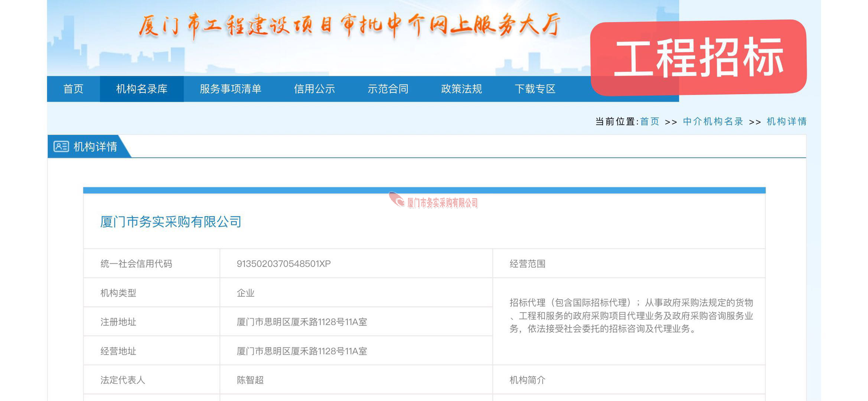Go to the 下载专区 section

coord(535,89)
